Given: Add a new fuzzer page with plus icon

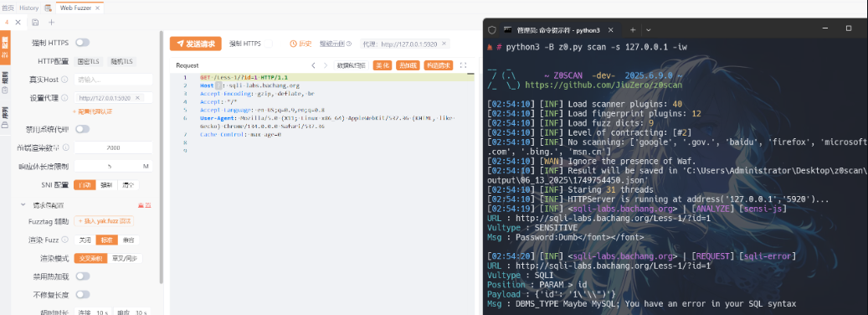Looking at the screenshot, I should [52, 22].
